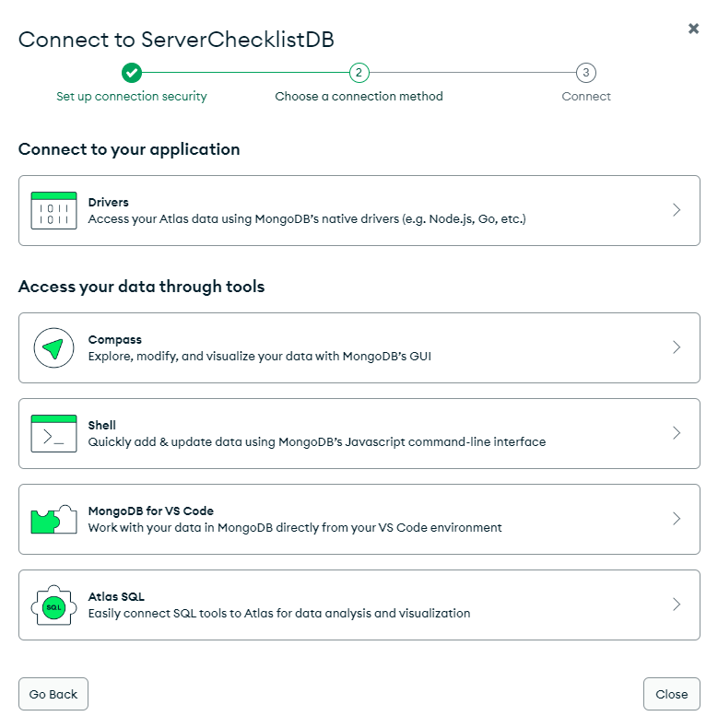This screenshot has width=718, height=728.
Task: Click the Atlas SQL badge icon
Action: coord(53,605)
